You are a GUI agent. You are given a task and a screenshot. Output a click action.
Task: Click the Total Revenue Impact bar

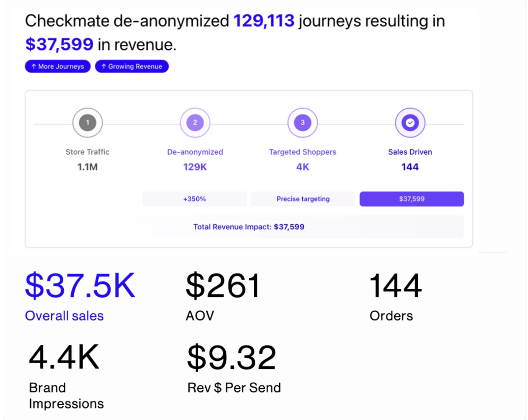(x=249, y=227)
